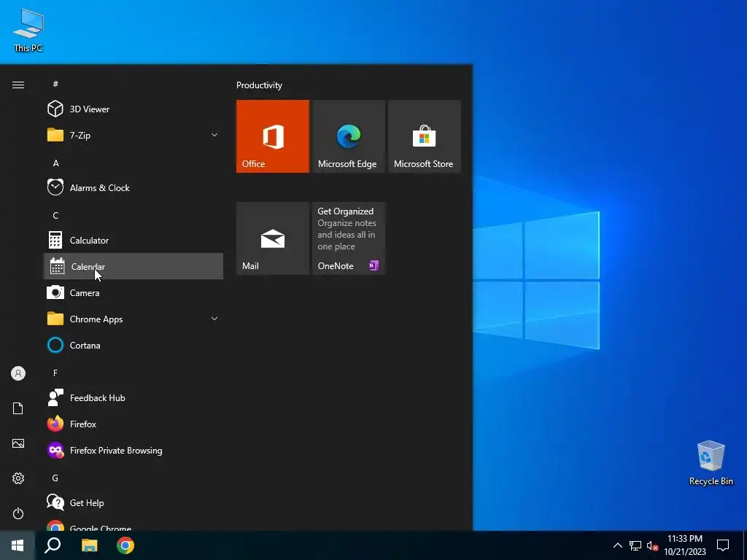Click the muted volume tray icon

click(652, 545)
